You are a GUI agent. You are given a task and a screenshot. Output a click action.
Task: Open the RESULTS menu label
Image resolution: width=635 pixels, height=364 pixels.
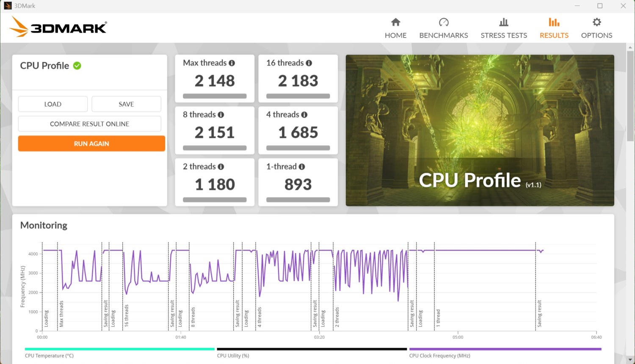tap(554, 36)
